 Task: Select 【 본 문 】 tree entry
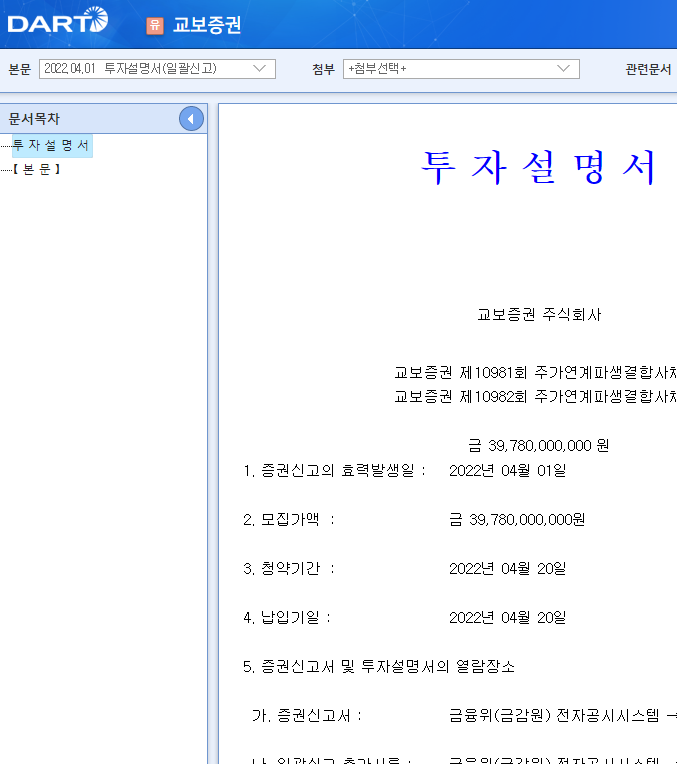37,169
